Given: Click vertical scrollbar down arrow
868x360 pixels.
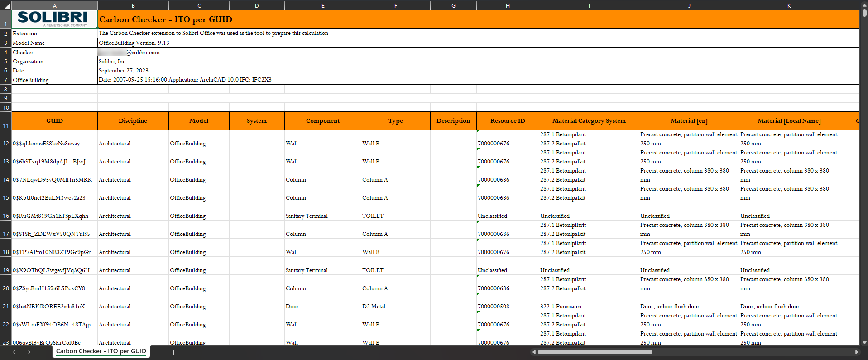Looking at the screenshot, I should (x=864, y=343).
